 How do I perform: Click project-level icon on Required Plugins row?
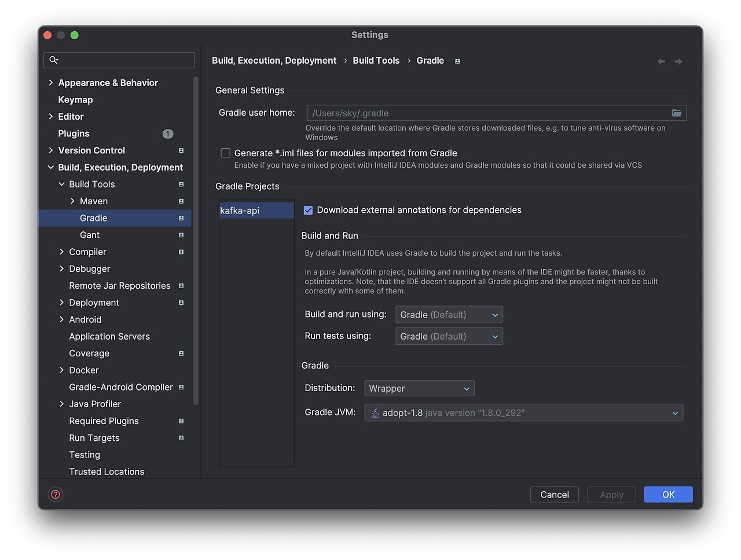pyautogui.click(x=181, y=421)
